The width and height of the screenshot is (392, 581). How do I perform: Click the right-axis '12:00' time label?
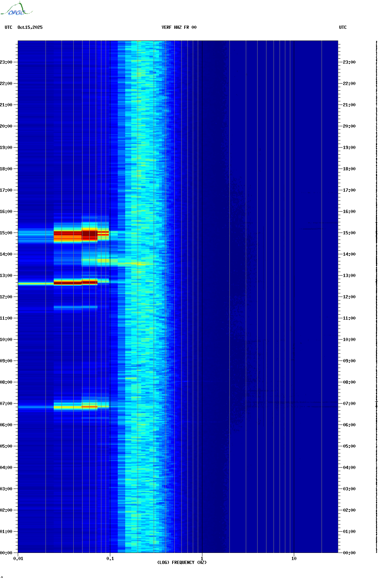[349, 297]
